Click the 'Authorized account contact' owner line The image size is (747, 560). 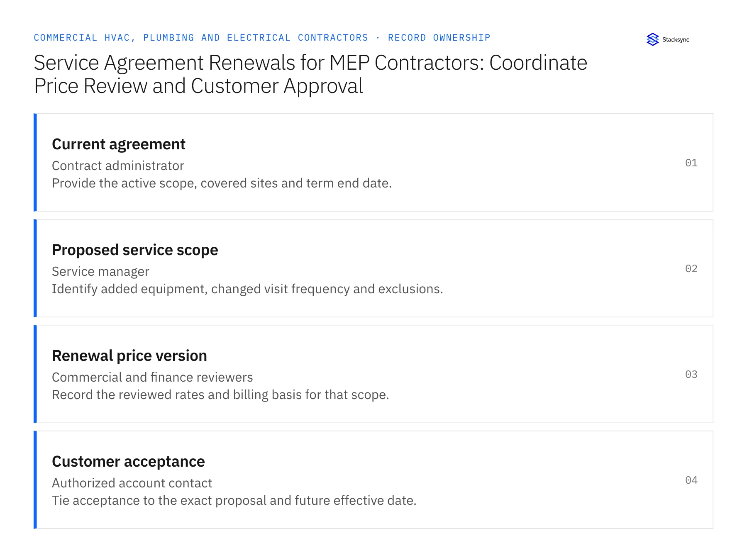(132, 483)
